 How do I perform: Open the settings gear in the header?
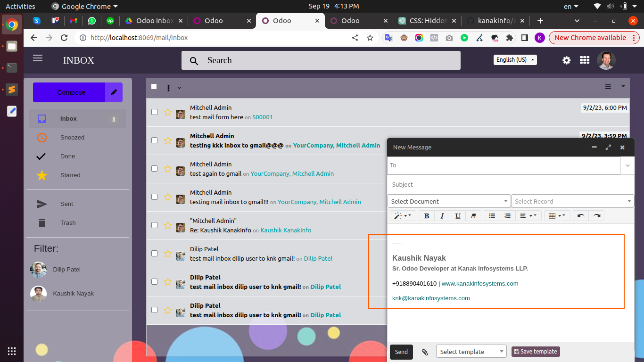[x=567, y=60]
